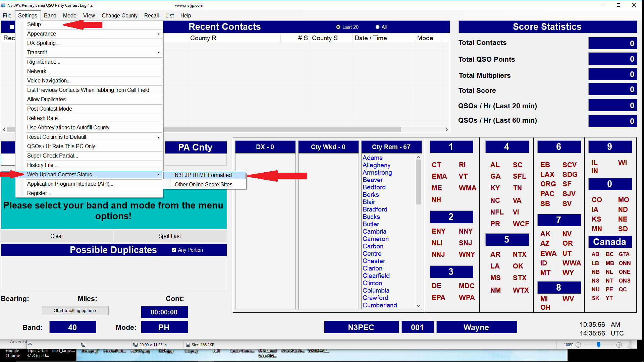Click the image dimensions icon

tap(135, 345)
